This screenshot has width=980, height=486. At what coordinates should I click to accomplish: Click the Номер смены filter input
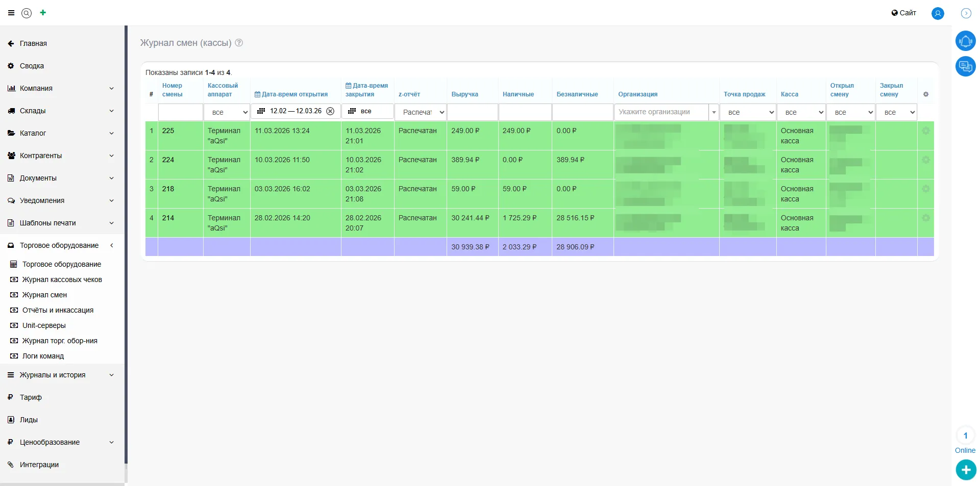(180, 112)
